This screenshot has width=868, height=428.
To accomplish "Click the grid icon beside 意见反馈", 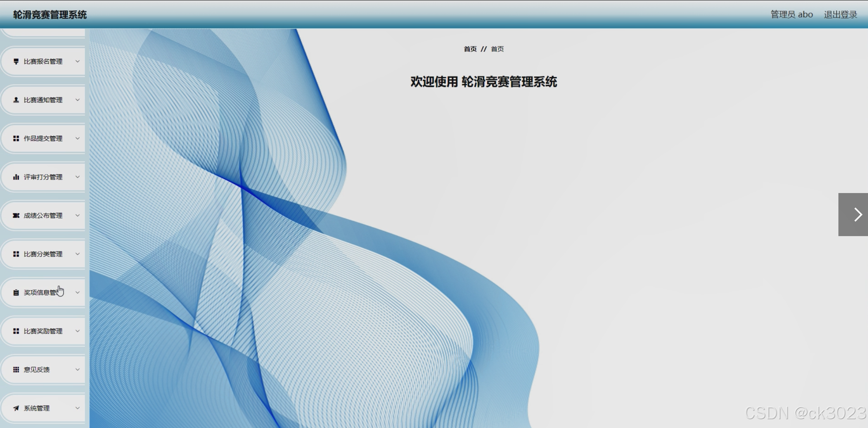I will point(16,370).
